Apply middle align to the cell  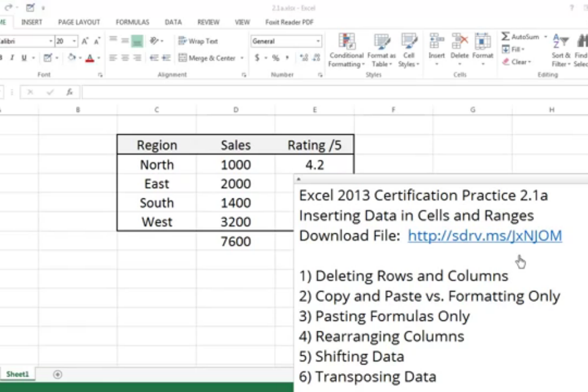(125, 41)
